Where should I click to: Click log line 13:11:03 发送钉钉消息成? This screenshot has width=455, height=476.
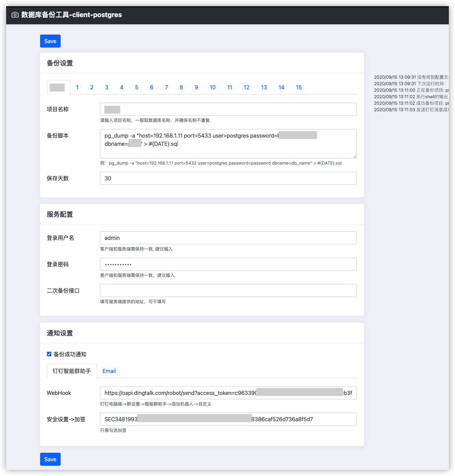tap(411, 110)
